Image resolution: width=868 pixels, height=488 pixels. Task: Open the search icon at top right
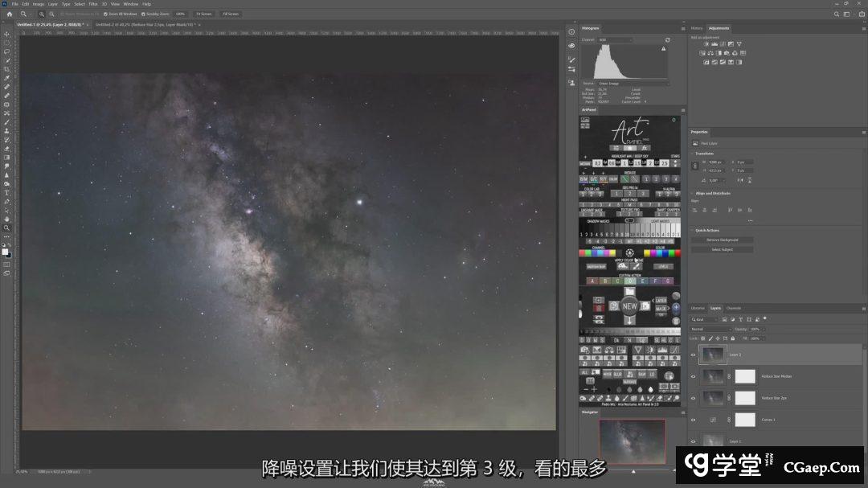point(837,14)
